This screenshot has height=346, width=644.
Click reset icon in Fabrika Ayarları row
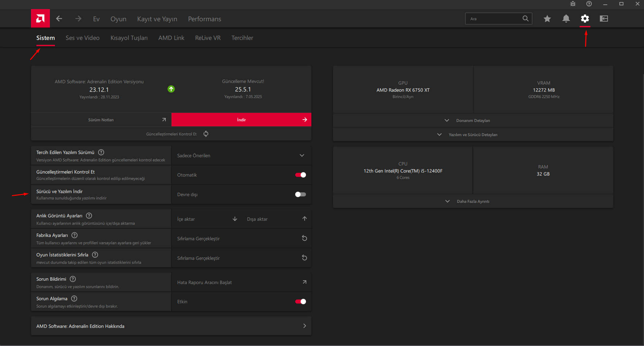click(304, 238)
